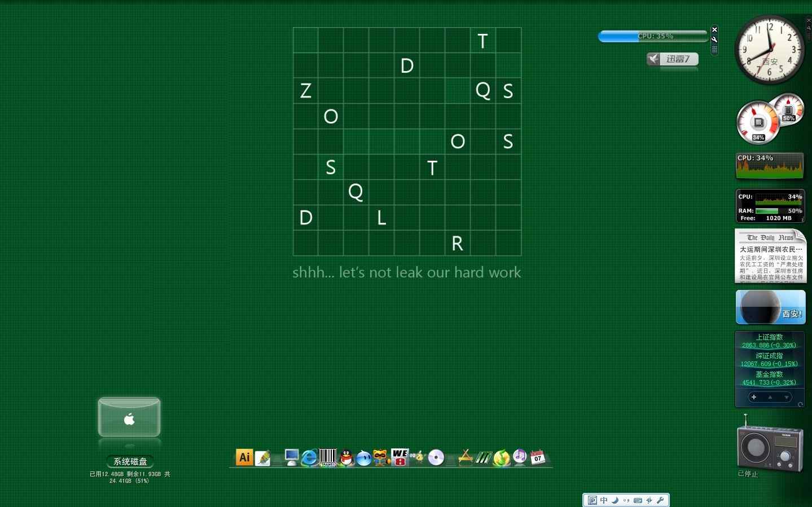
Task: Open the 深证成指 stock entry
Action: (770, 359)
